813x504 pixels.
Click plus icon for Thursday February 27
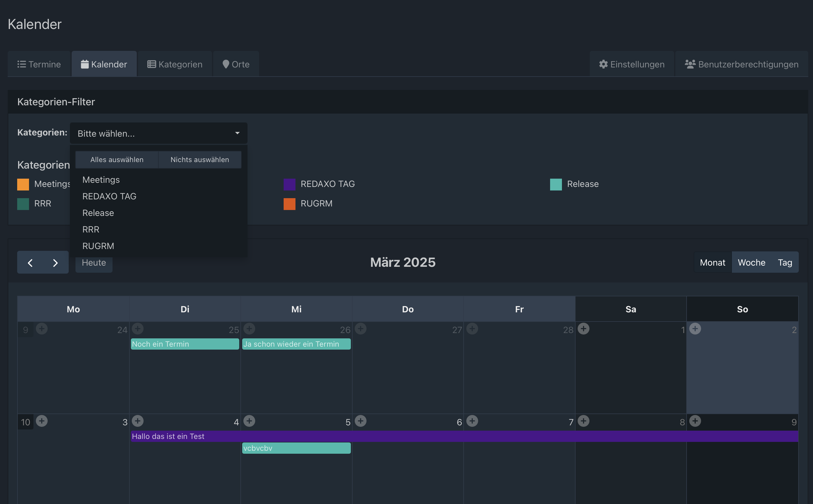(x=361, y=329)
